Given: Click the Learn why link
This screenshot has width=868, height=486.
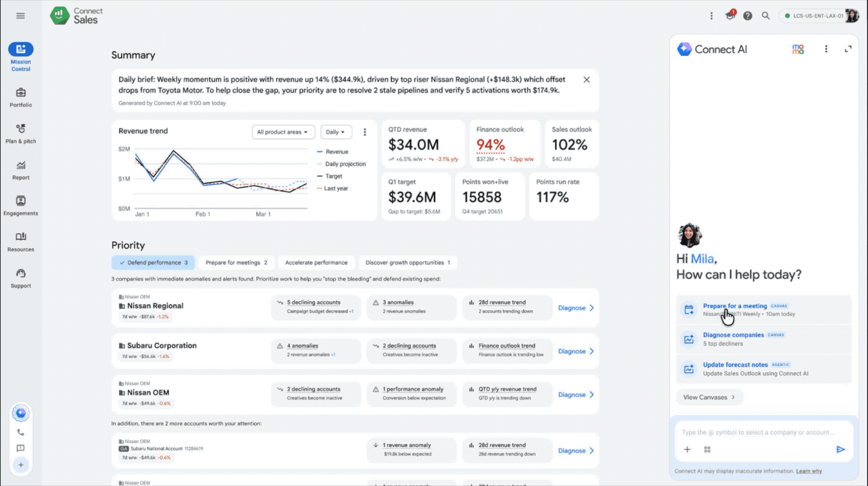Looking at the screenshot, I should [808, 471].
